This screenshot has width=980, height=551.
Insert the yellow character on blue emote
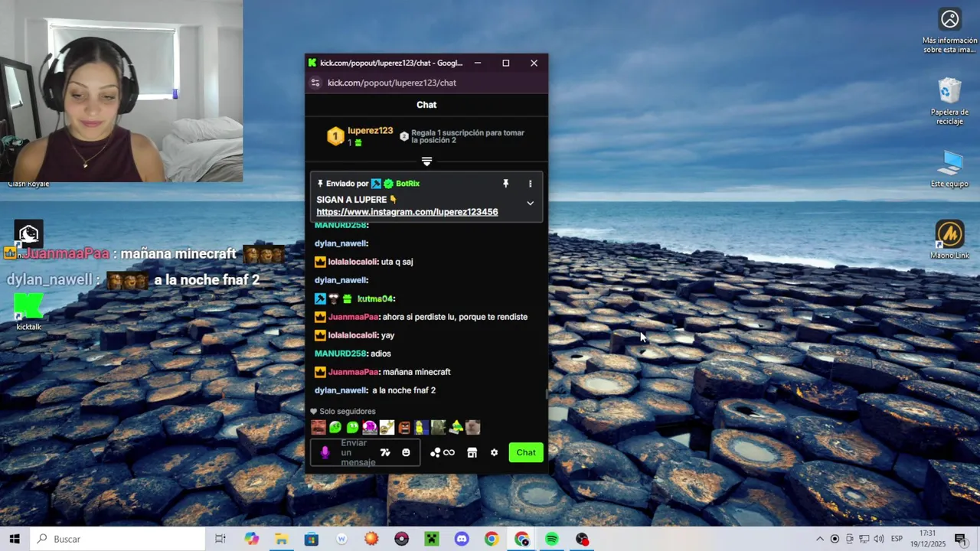(421, 428)
